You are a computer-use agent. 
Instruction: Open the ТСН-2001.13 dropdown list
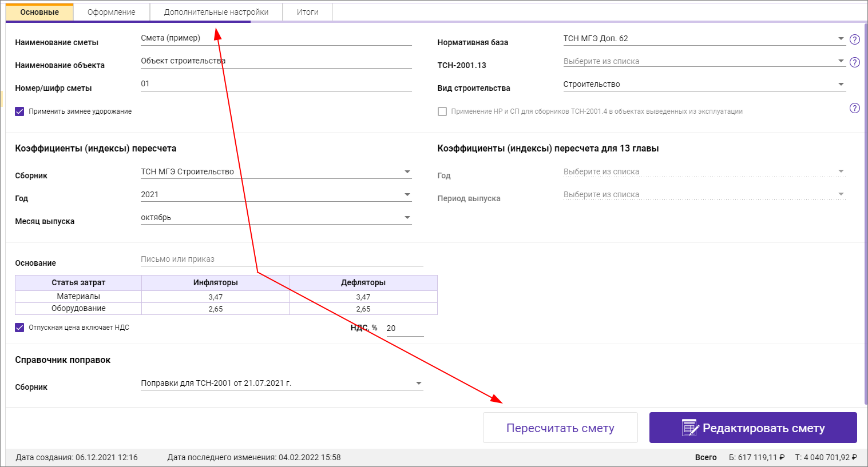704,61
